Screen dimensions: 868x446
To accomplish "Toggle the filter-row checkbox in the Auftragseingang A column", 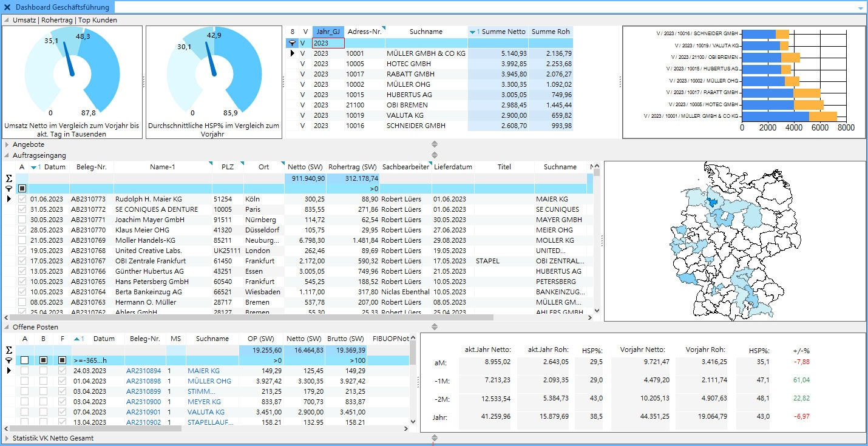I will [x=22, y=189].
